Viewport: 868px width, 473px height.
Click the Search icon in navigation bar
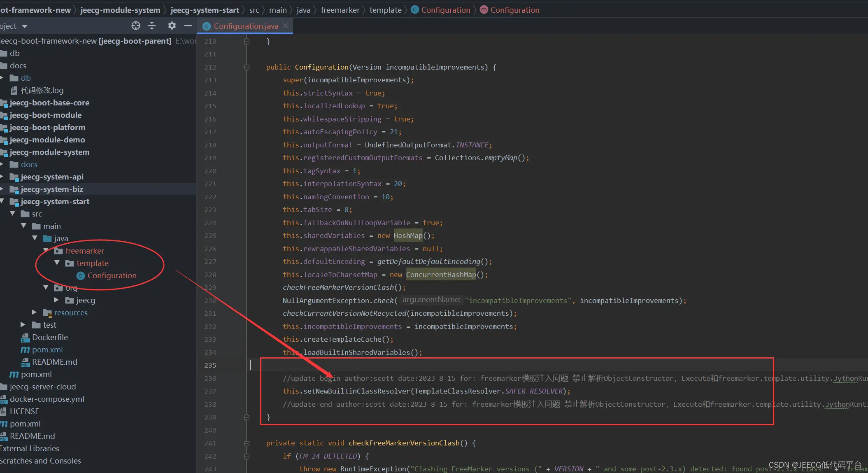tap(135, 26)
